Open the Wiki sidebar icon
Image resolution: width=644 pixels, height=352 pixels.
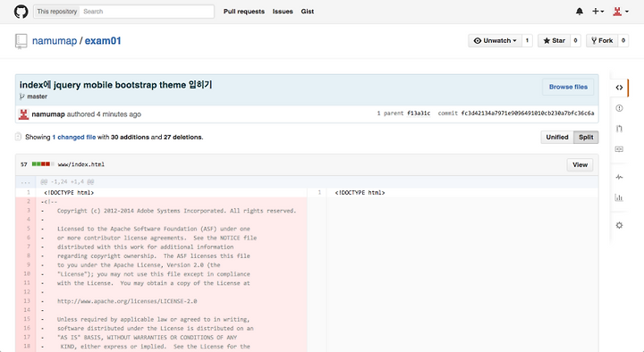(x=619, y=149)
